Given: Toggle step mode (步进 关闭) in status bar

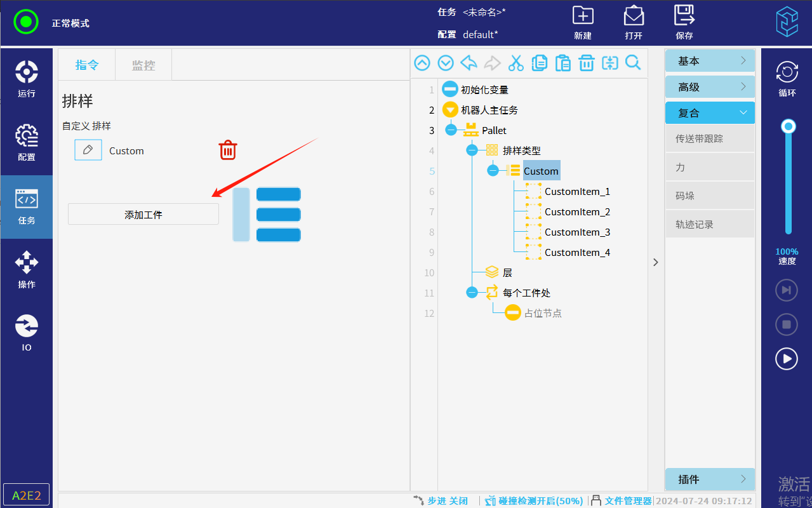Looking at the screenshot, I should coord(441,501).
